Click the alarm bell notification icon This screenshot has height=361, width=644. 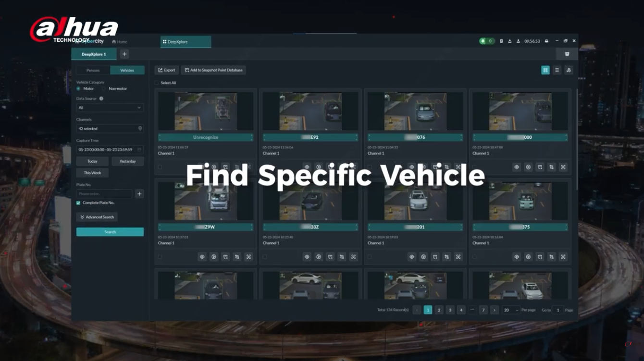(x=483, y=41)
